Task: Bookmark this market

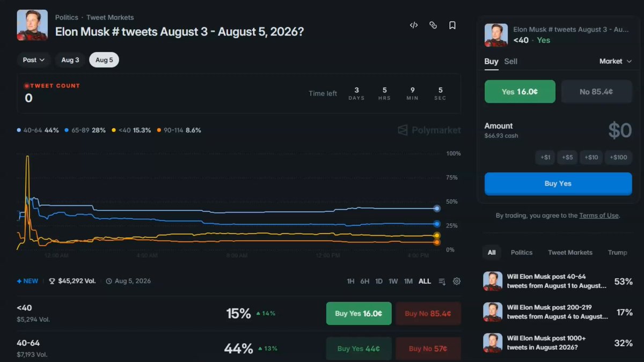Action: 452,25
